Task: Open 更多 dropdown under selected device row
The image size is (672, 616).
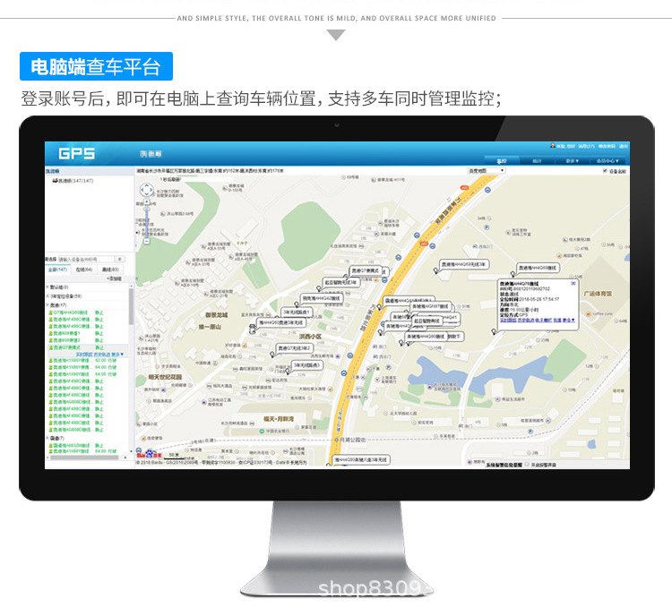Action: [117, 355]
